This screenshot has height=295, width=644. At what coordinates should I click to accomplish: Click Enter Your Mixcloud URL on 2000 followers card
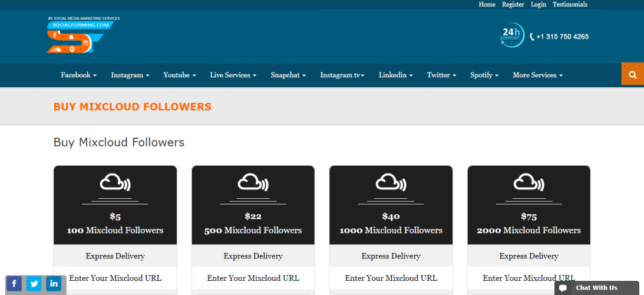(x=529, y=278)
